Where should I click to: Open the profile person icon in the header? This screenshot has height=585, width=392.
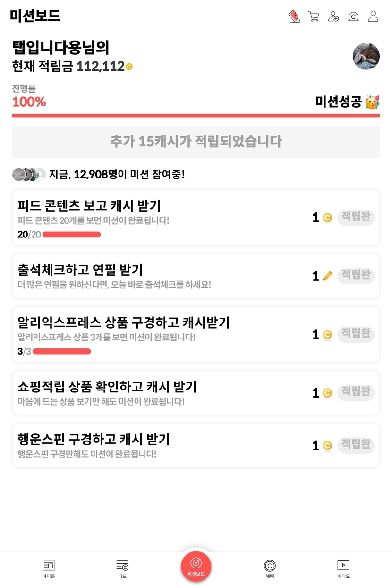(373, 17)
